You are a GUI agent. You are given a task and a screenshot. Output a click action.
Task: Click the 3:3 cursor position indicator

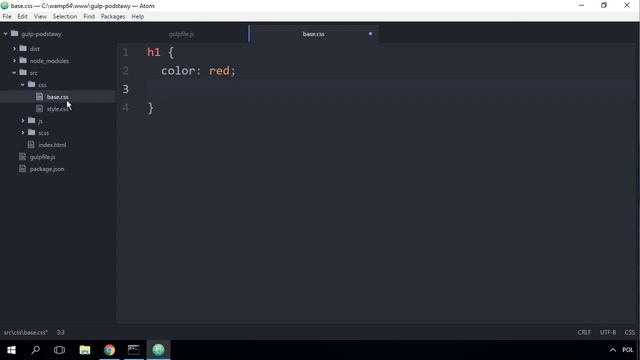click(x=60, y=332)
